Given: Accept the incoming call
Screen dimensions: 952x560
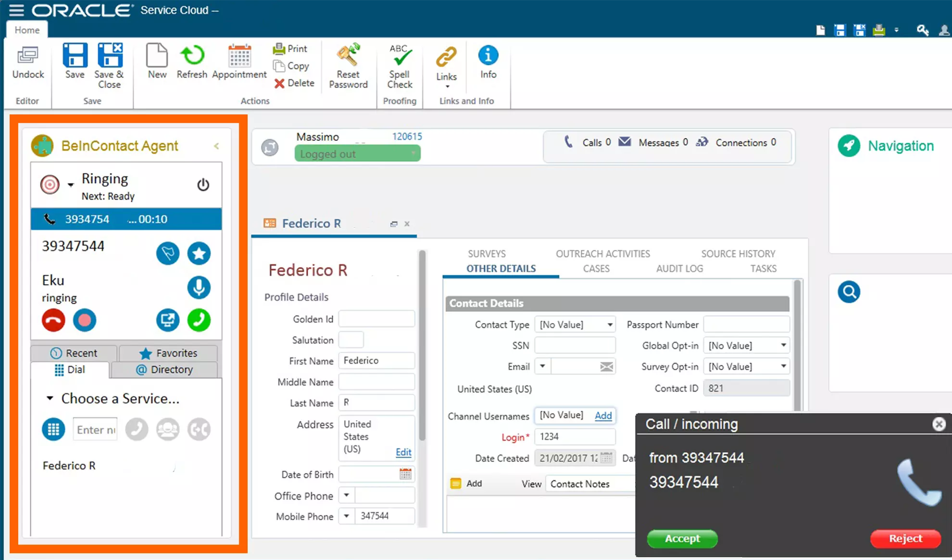Looking at the screenshot, I should pos(682,538).
